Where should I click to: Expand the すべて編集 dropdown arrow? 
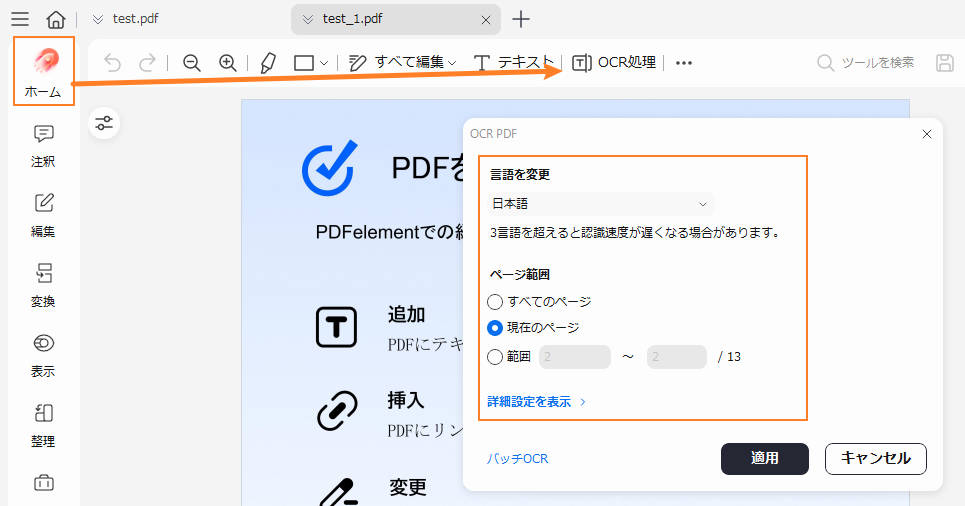click(x=452, y=63)
